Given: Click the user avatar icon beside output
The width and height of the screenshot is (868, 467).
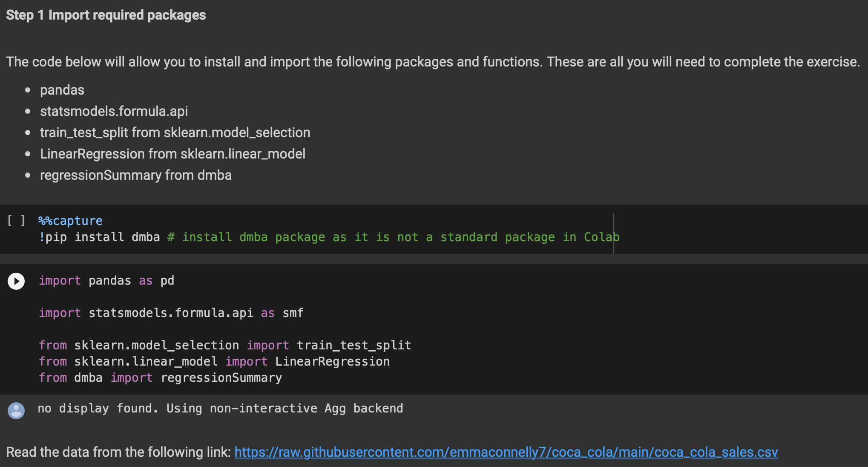Looking at the screenshot, I should pos(16,411).
